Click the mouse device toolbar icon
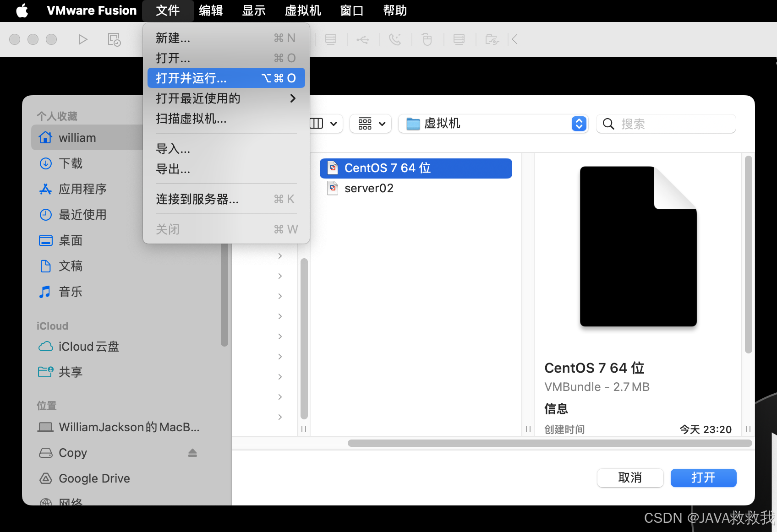The height and width of the screenshot is (532, 777). tap(427, 39)
